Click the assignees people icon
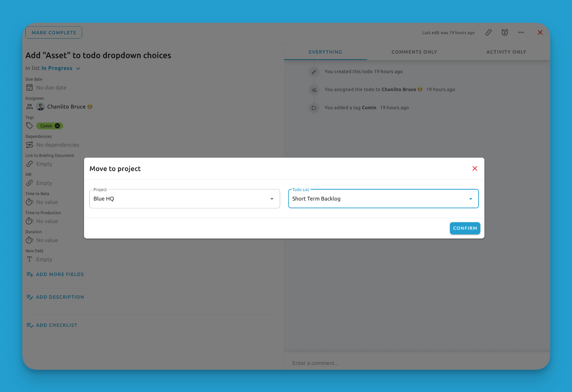 point(29,107)
